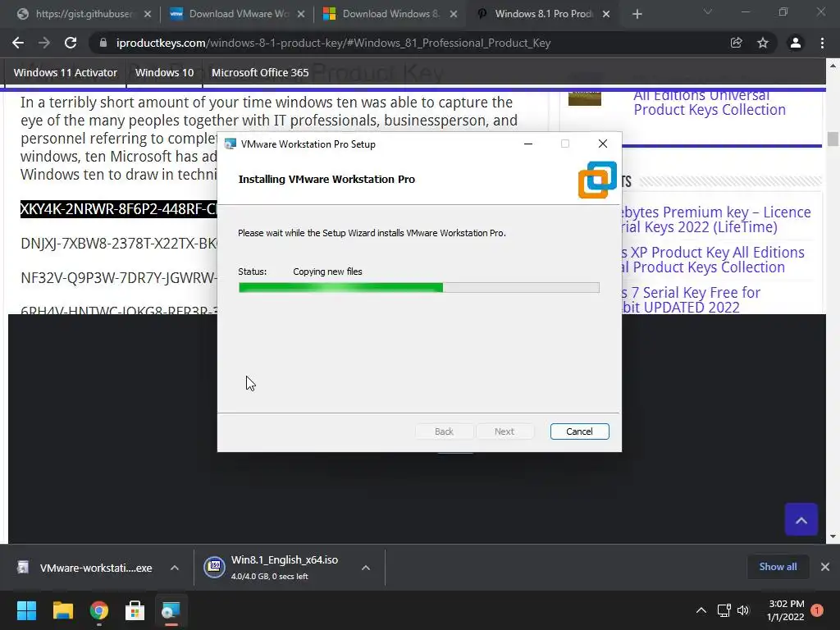Screen dimensions: 840x630
Task: Open All Editions Universal Product Keys link
Action: point(710,103)
